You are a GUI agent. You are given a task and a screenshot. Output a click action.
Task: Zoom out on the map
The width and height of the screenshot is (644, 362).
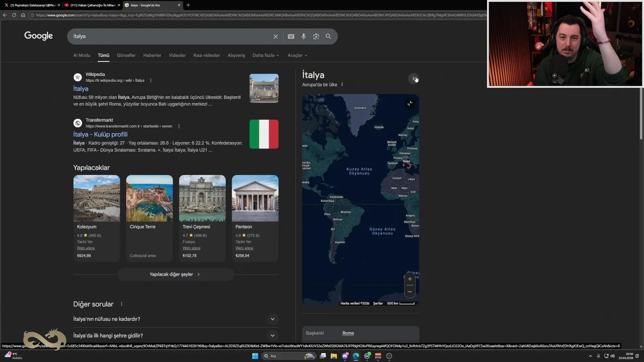pos(410,292)
